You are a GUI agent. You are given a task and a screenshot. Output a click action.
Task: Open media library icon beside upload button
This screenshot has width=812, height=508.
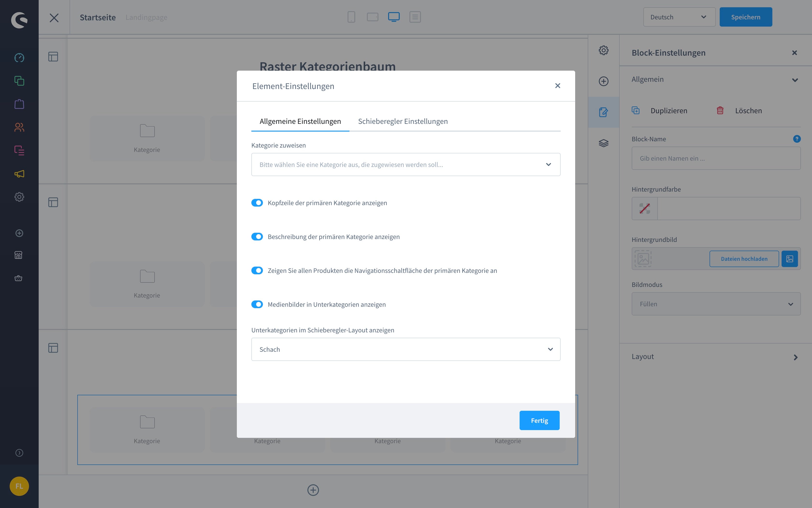coord(790,259)
